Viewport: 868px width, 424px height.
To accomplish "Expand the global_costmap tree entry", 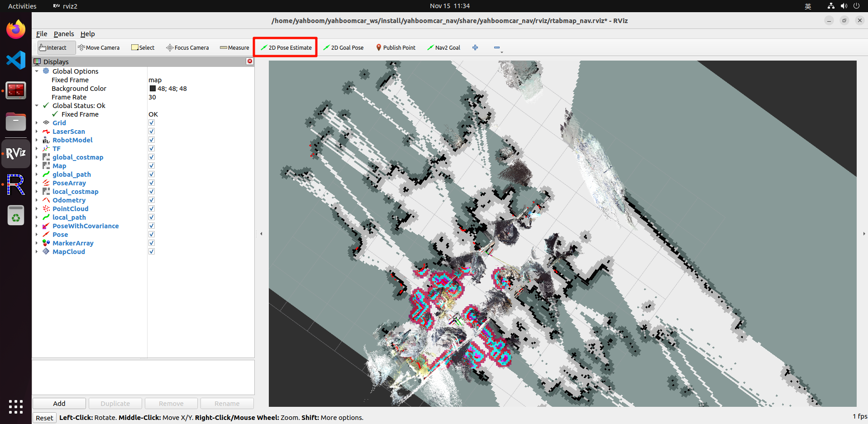I will pyautogui.click(x=37, y=157).
